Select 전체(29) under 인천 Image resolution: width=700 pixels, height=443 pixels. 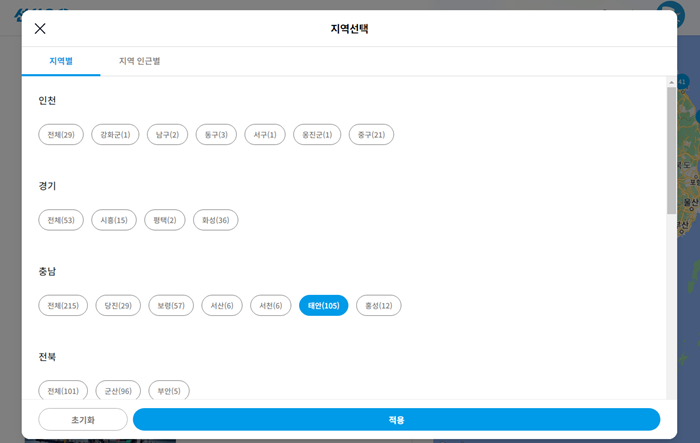(61, 134)
